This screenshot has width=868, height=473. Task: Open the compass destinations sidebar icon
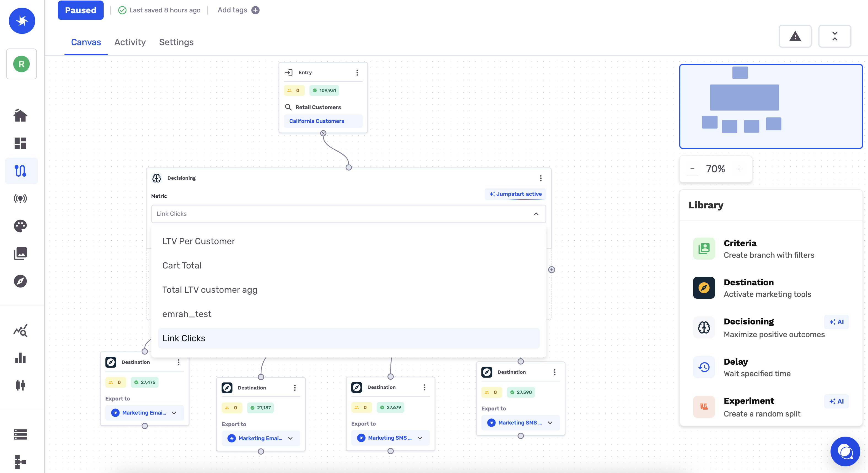tap(20, 281)
